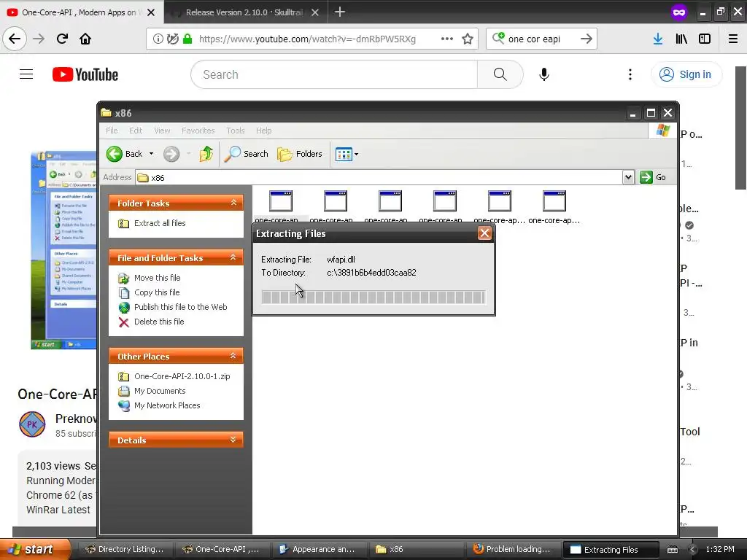
Task: Open Tools menu in x86 window
Action: tap(236, 131)
